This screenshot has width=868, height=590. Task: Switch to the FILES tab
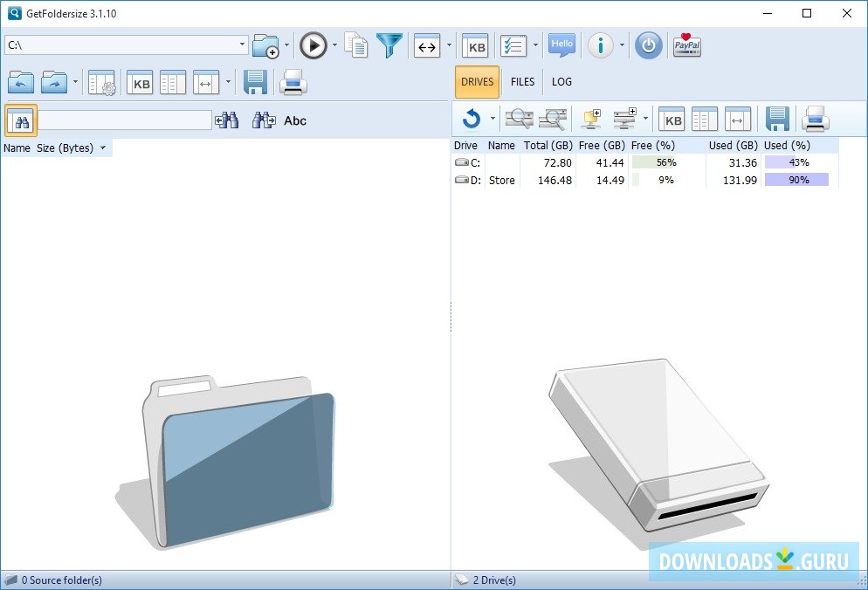522,82
